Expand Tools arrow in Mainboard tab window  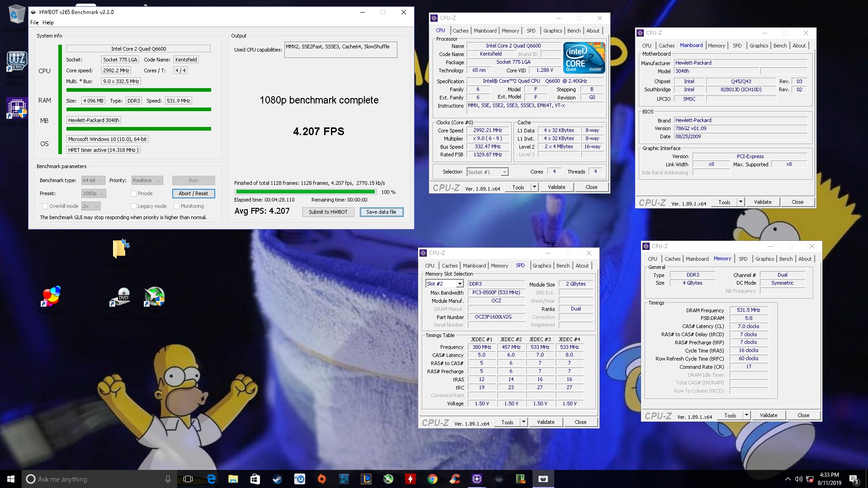pos(741,202)
